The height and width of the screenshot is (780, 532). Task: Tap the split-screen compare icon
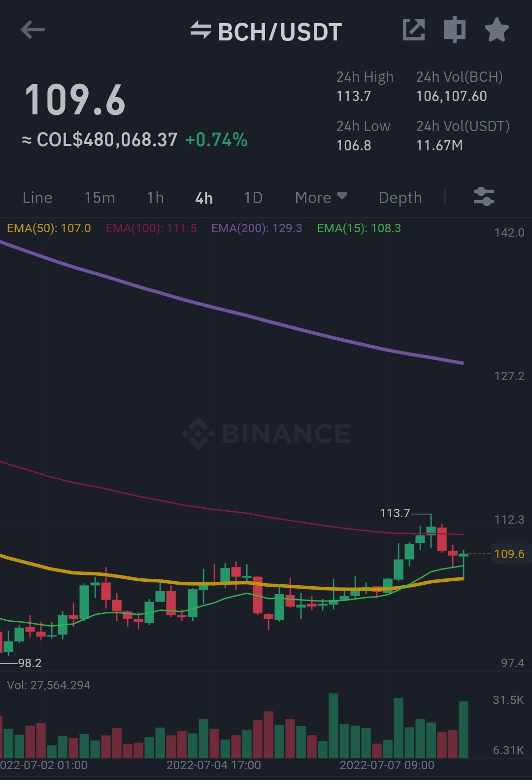(455, 30)
